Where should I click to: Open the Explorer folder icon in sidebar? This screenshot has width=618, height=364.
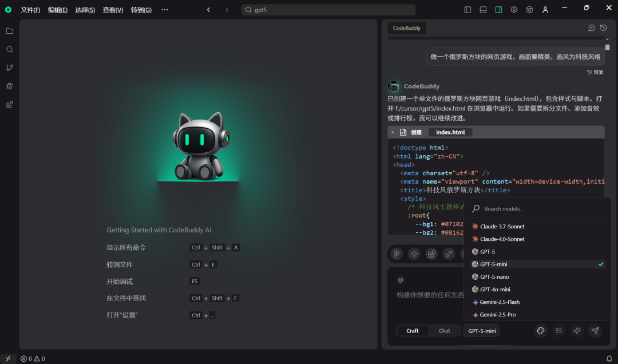pyautogui.click(x=10, y=31)
